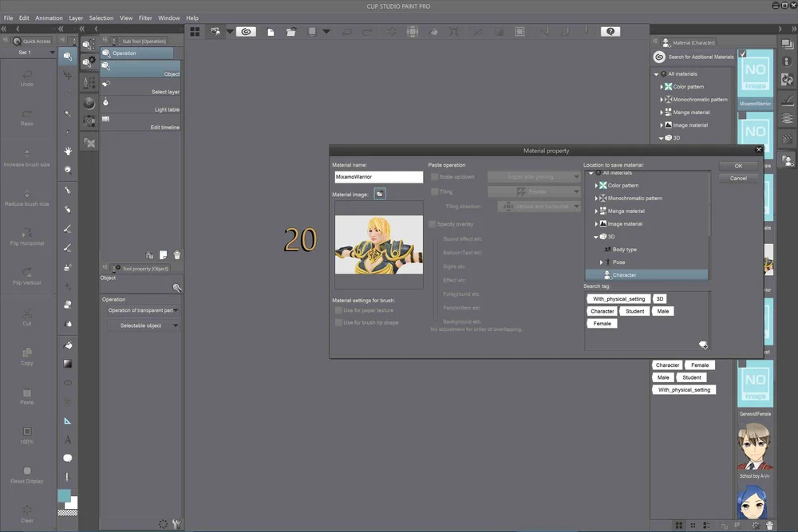Open the Material image folder picker

[x=380, y=193]
